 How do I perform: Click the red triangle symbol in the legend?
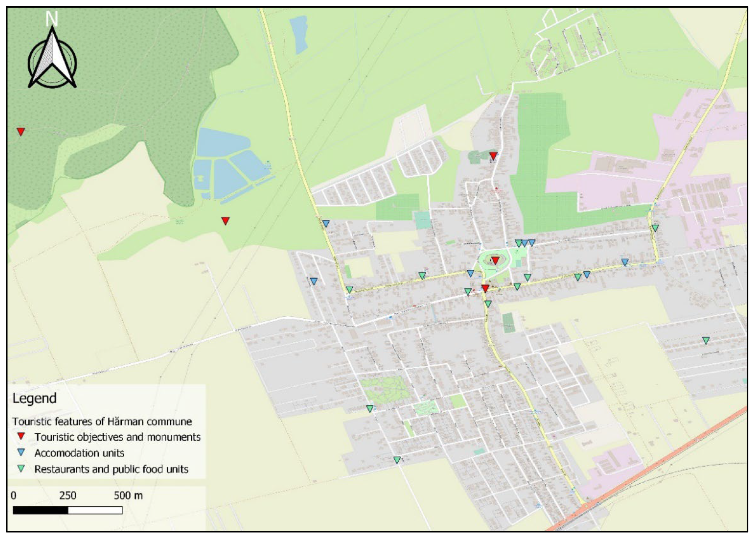[x=21, y=436]
